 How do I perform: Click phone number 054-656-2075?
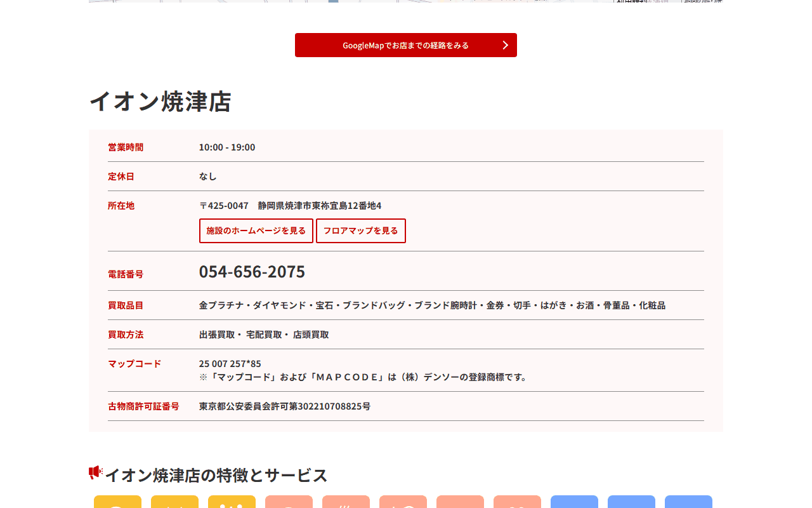(x=252, y=271)
